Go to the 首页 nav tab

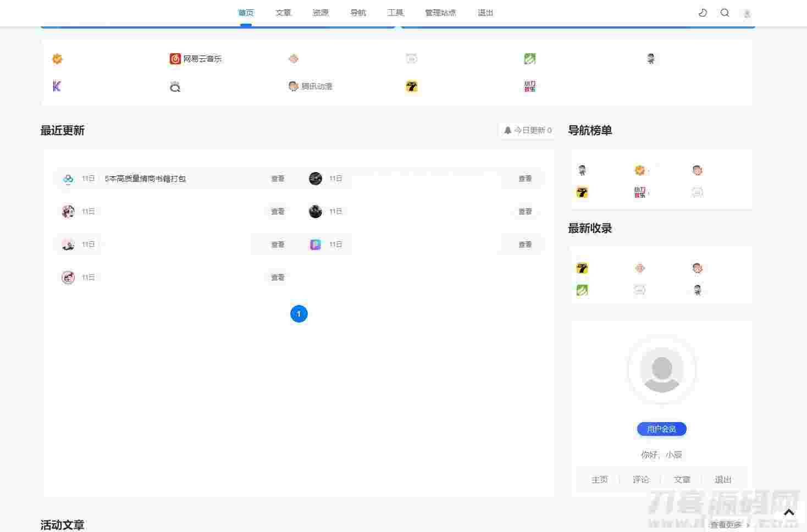click(x=246, y=13)
